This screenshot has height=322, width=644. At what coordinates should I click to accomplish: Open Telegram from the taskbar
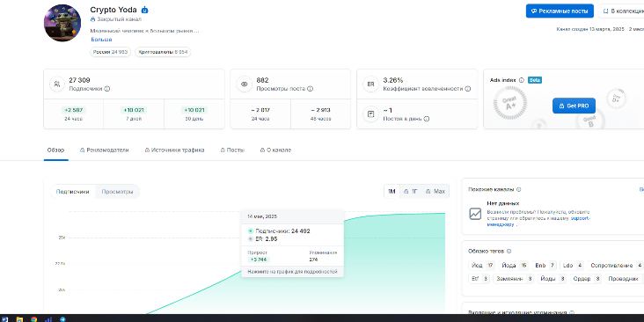(62, 318)
